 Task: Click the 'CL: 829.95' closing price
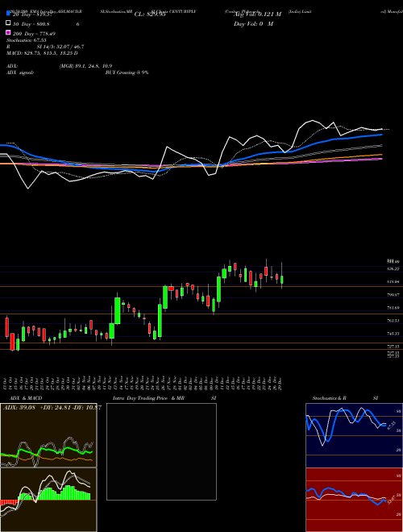coord(150,15)
